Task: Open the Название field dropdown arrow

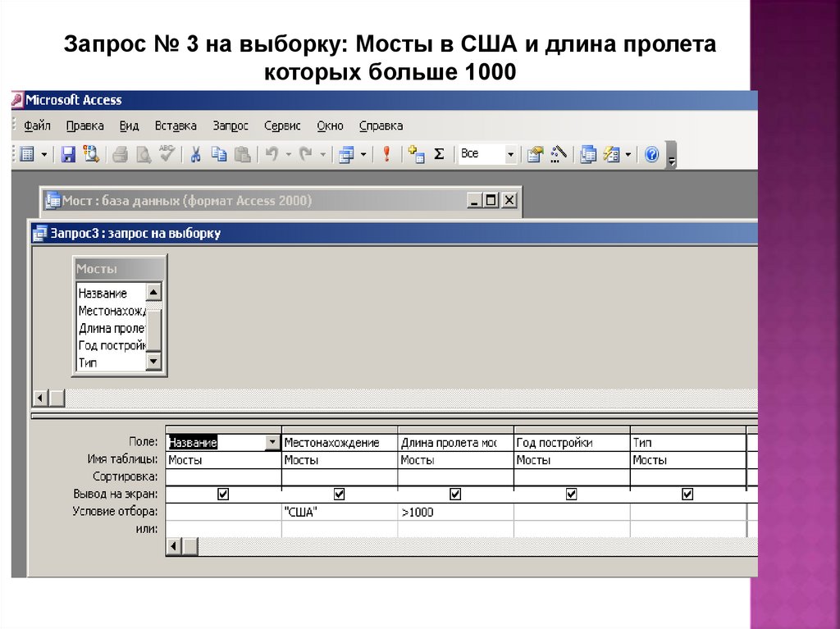Action: (272, 443)
